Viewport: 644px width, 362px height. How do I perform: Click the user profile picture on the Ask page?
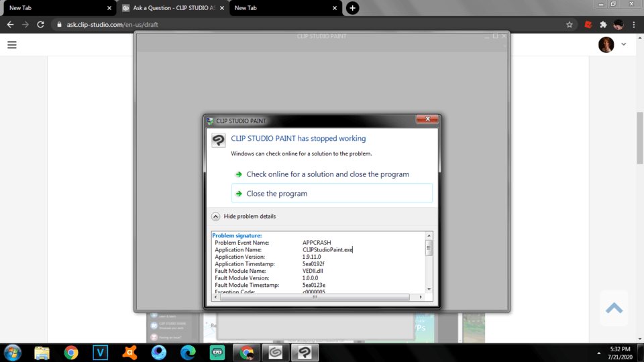pyautogui.click(x=606, y=44)
